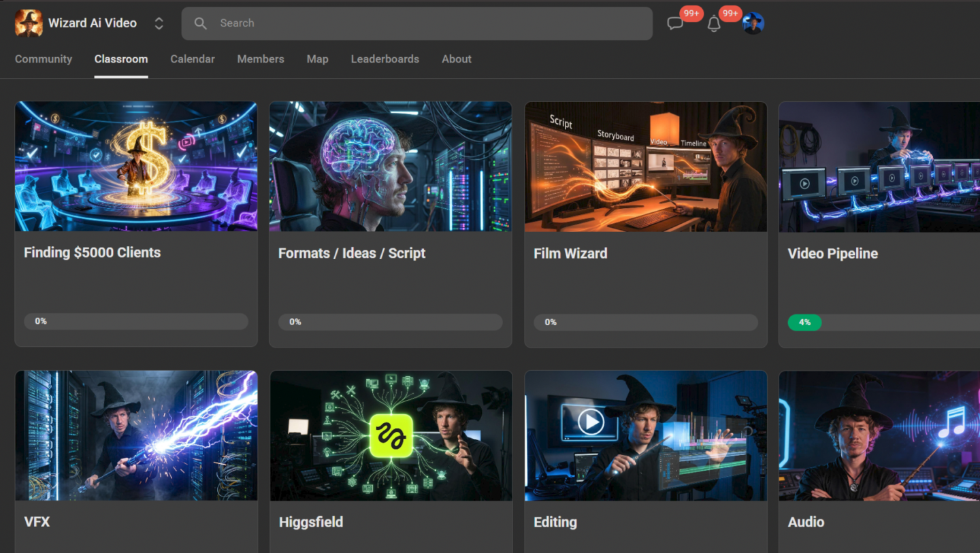Open the Calendar tab
Viewport: 980px width, 553px height.
[193, 59]
